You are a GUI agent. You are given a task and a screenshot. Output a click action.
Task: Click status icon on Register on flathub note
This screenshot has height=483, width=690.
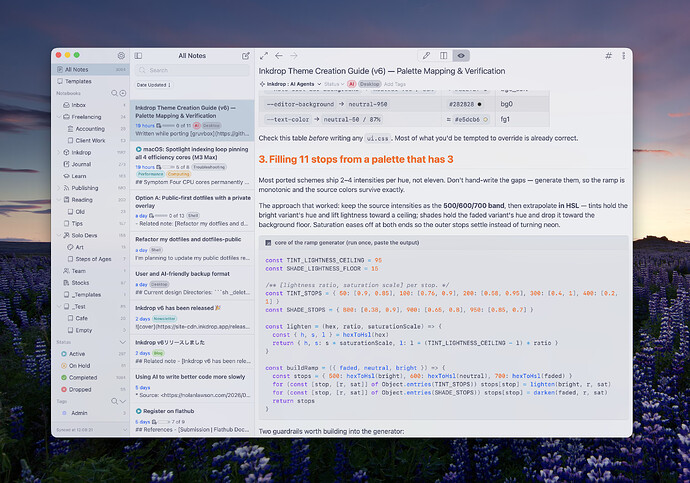(139, 411)
